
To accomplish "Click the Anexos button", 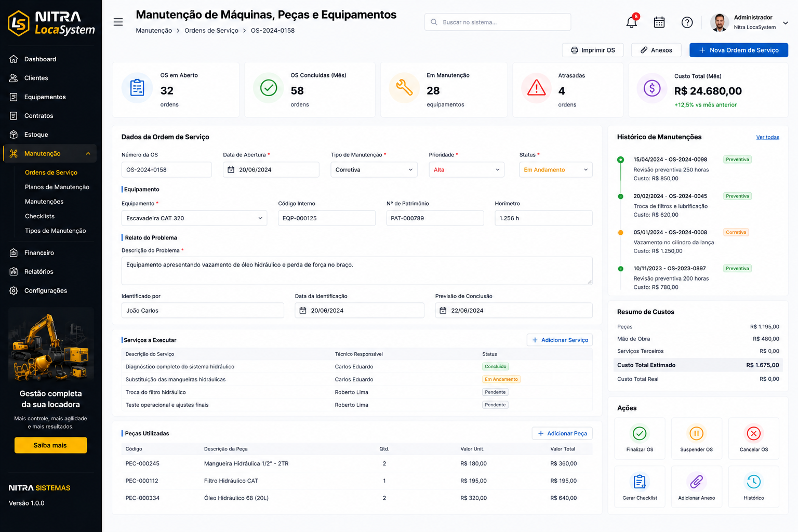I will [x=656, y=50].
